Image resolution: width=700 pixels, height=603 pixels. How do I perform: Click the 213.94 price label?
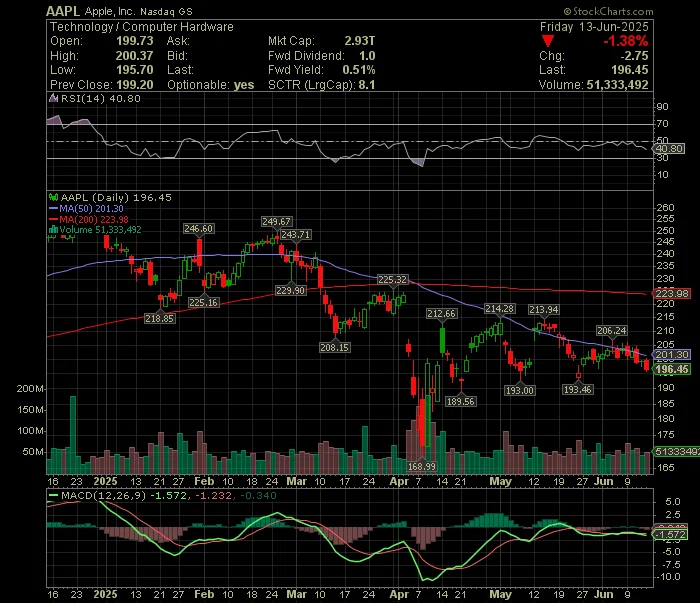tap(543, 309)
